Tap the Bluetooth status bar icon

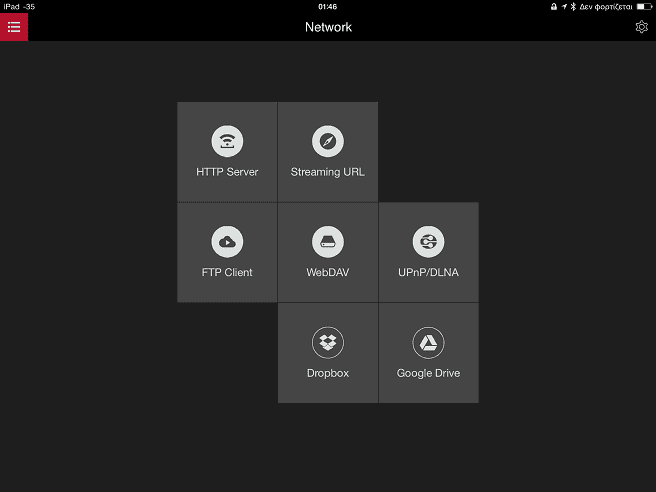[573, 7]
